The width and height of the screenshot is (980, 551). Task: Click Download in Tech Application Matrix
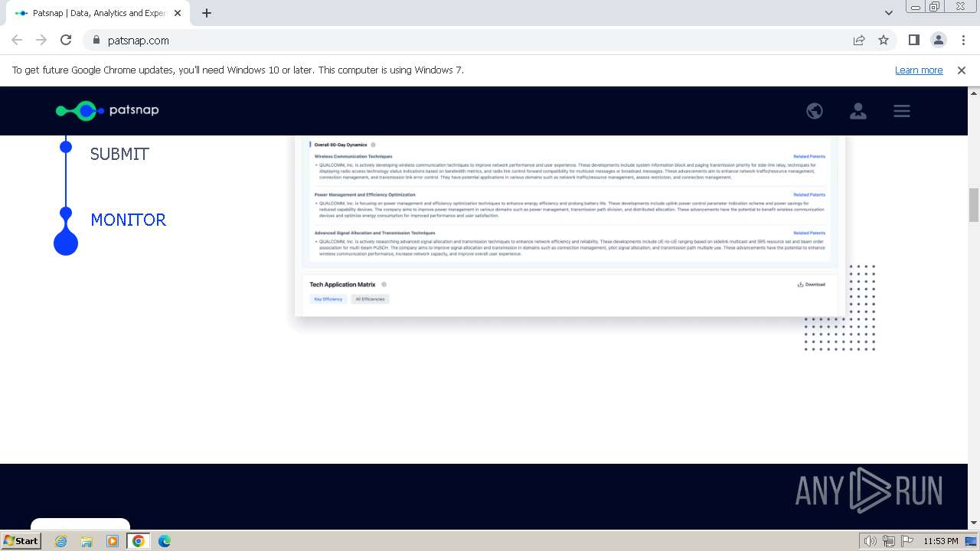tap(812, 285)
